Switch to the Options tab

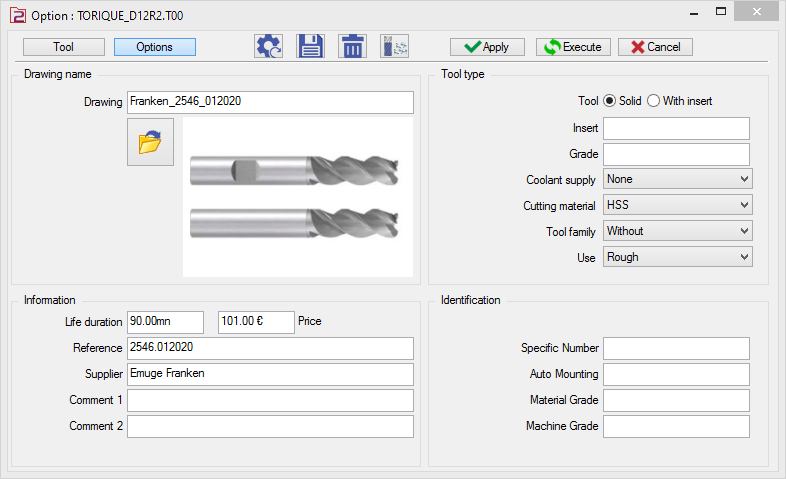[154, 47]
